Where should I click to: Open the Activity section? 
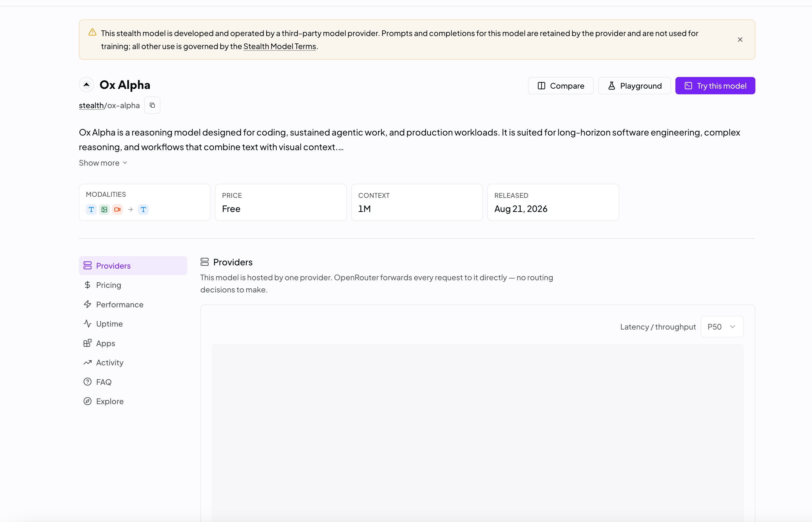pyautogui.click(x=133, y=363)
